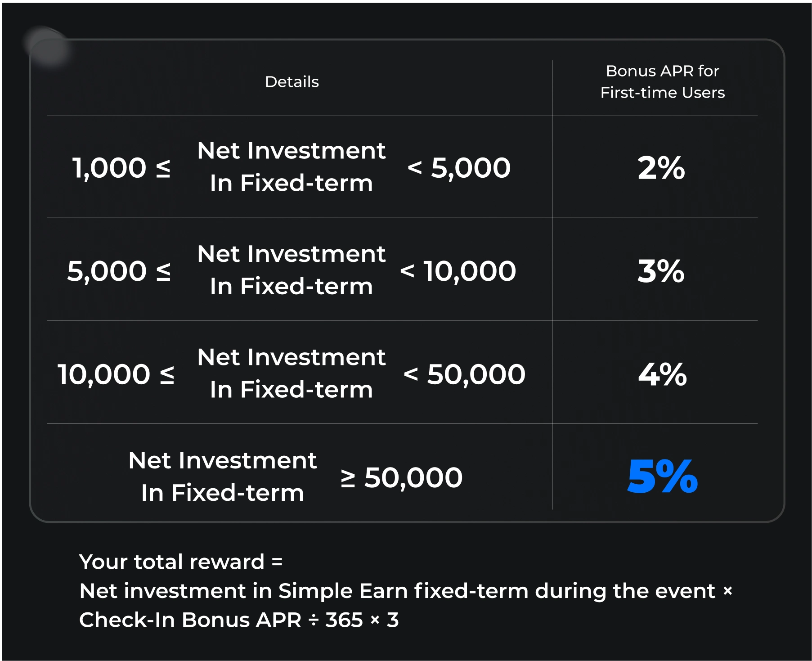Click the ≥ 50,000 threshold text
812x661 pixels.
pyautogui.click(x=401, y=477)
